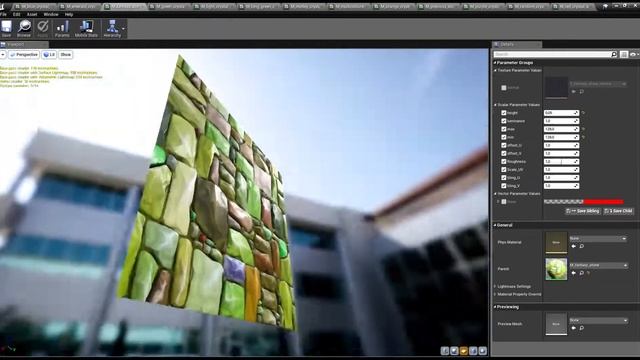Set preview shape to cylinder

445,351
